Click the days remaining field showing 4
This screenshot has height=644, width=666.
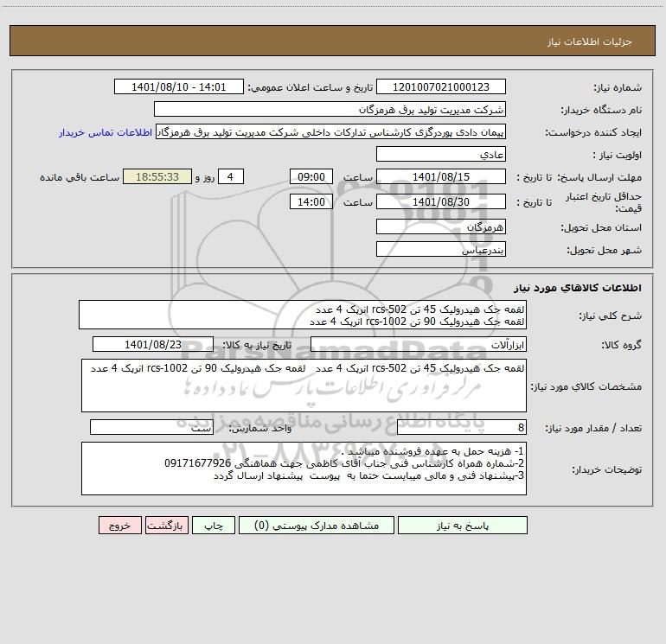(x=231, y=176)
